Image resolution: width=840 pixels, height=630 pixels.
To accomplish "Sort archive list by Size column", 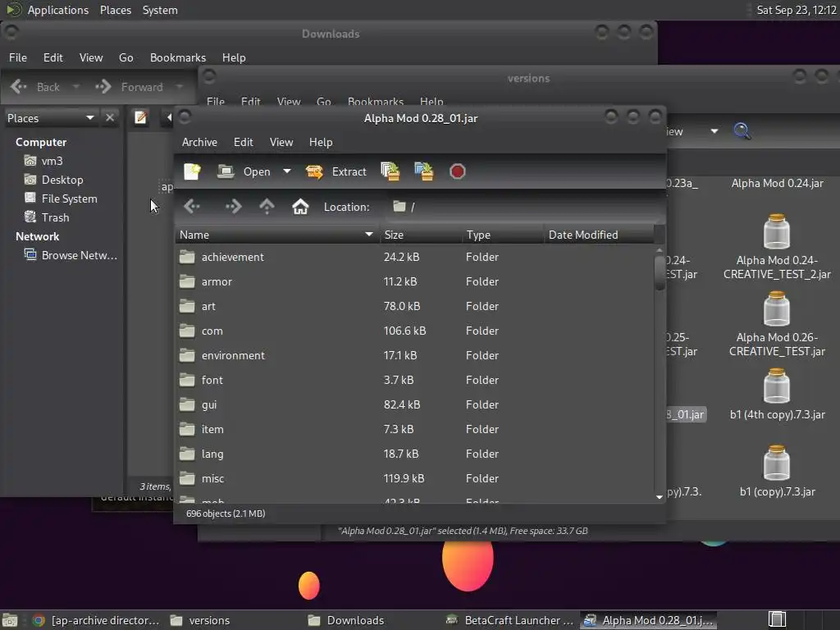I will point(421,235).
